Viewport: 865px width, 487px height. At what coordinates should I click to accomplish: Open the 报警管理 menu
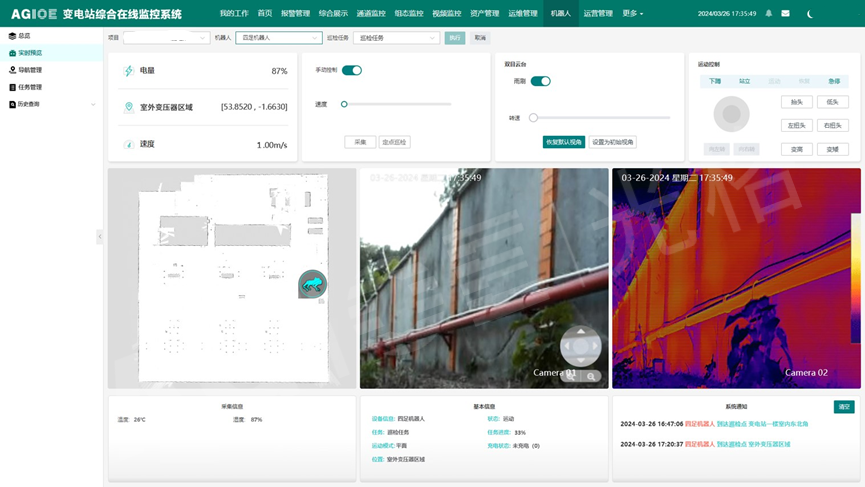pos(295,14)
